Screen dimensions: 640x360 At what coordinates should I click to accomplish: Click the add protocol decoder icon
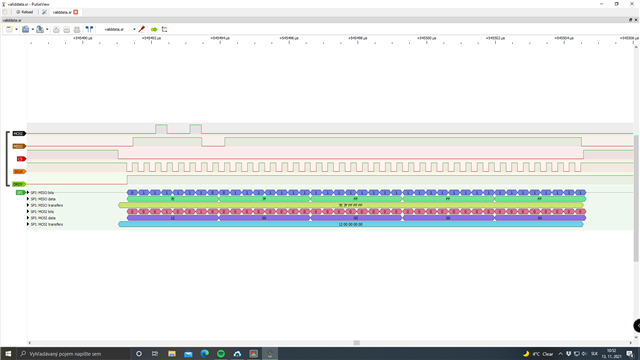click(154, 29)
